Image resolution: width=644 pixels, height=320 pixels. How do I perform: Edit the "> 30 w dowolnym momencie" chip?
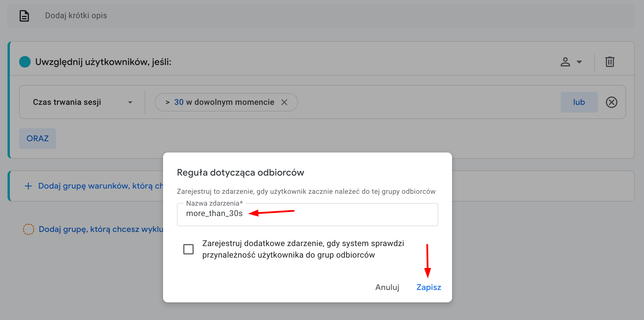click(220, 102)
